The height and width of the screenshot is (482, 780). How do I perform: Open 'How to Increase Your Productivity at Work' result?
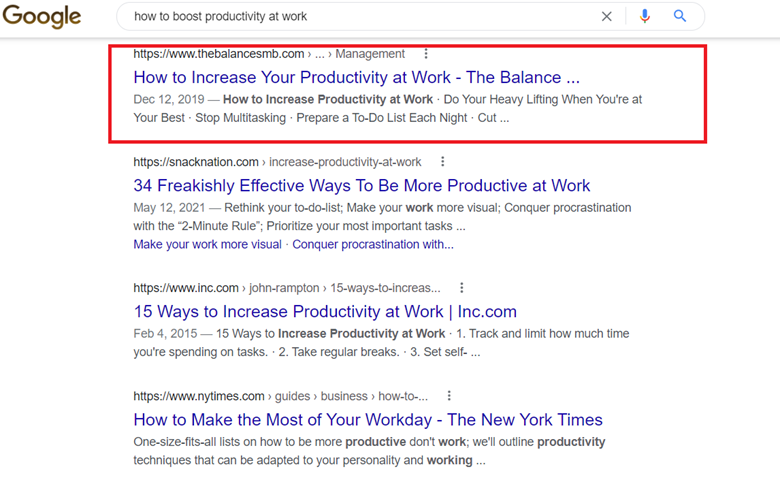pos(357,78)
